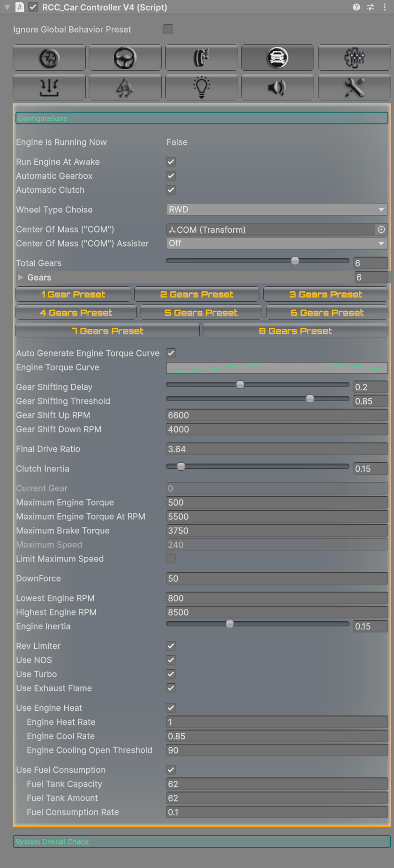Open the component help question mark icon

point(356,7)
